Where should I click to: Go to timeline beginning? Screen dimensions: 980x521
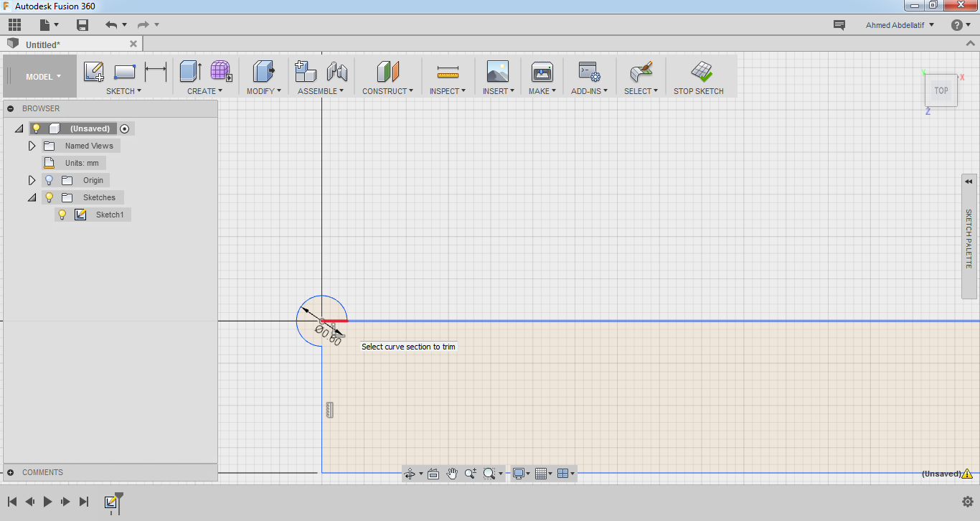[x=12, y=502]
